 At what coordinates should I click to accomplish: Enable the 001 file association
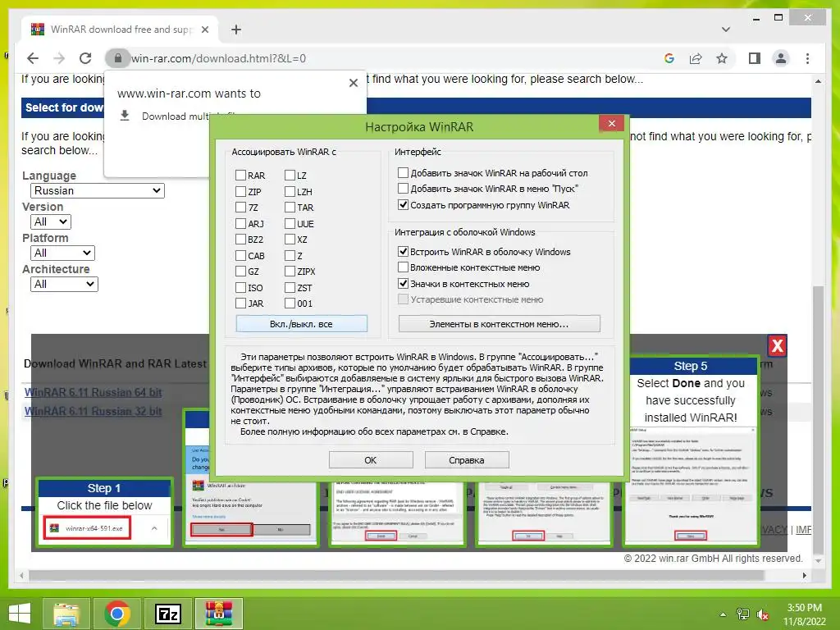(x=290, y=304)
